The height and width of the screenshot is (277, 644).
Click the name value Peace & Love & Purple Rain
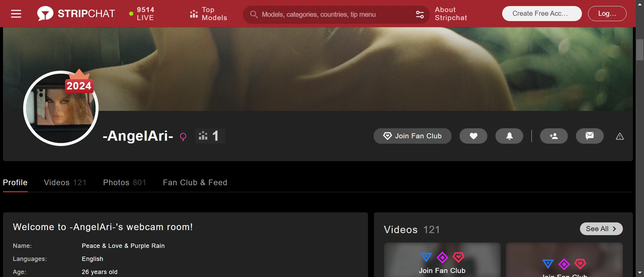pyautogui.click(x=123, y=246)
